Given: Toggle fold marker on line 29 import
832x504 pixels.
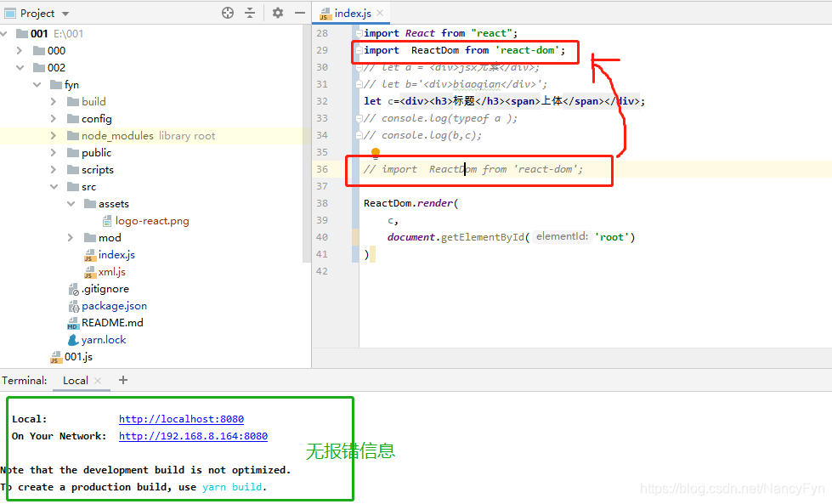Looking at the screenshot, I should coord(359,50).
